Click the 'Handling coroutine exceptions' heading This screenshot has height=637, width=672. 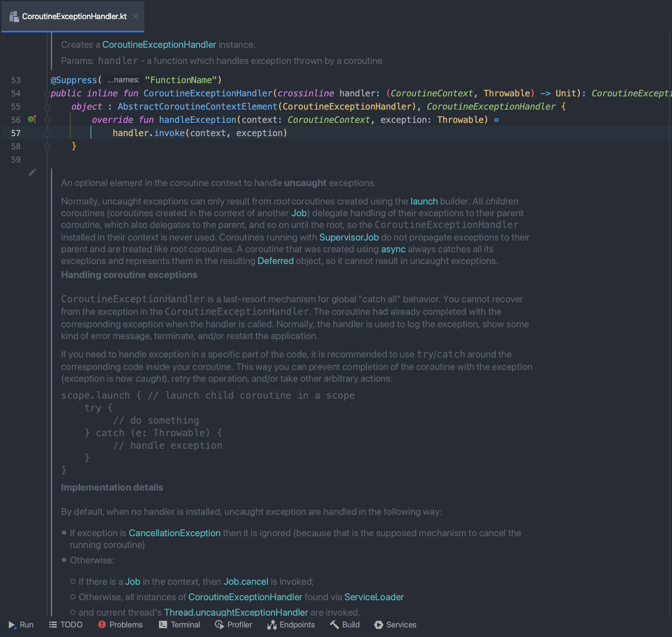click(x=129, y=275)
